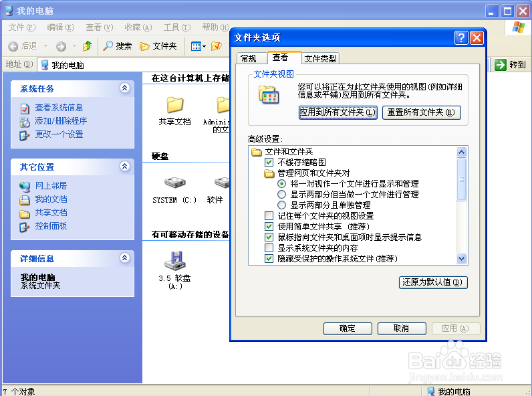Click the Back (后退) arrow icon
Image resolution: width=532 pixels, height=396 pixels.
[13, 46]
